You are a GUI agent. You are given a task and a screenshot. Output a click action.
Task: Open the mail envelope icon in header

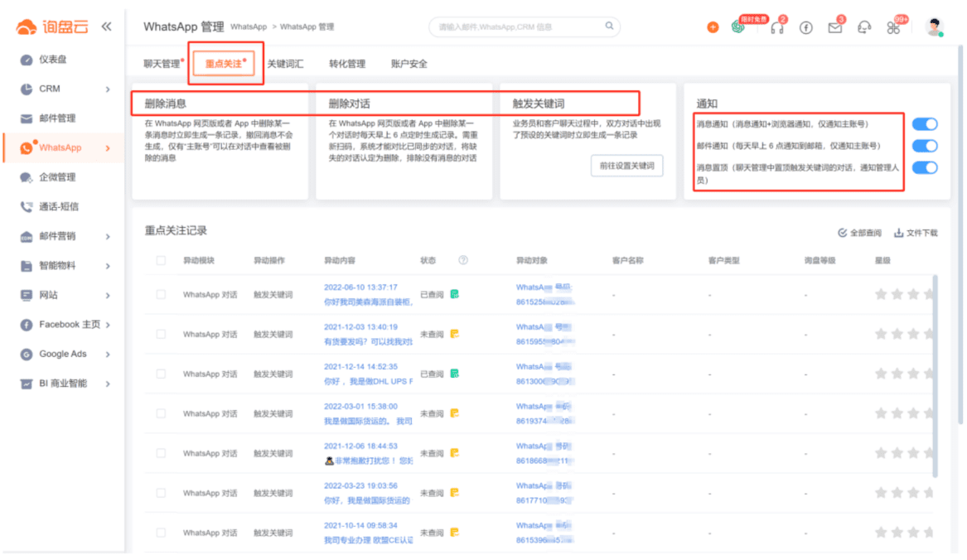[x=835, y=27]
